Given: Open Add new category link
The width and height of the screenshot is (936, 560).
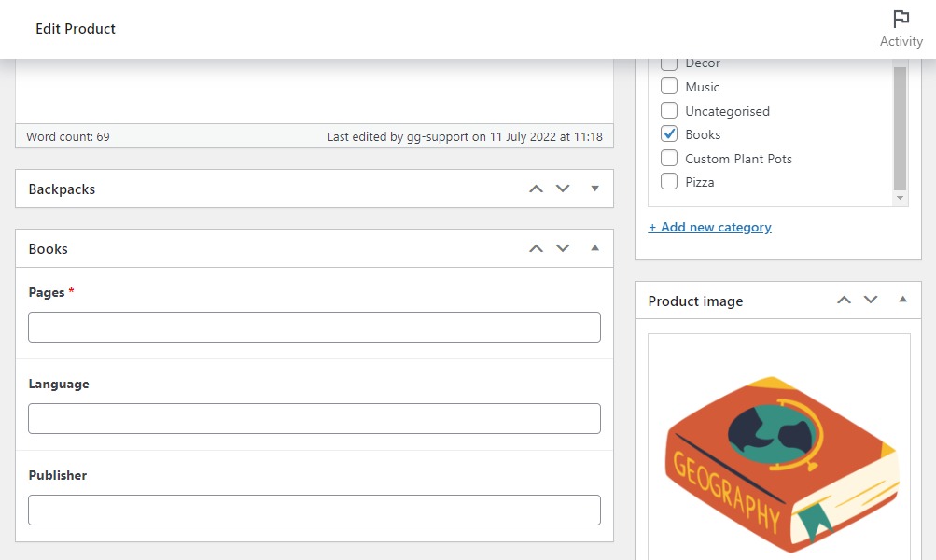Looking at the screenshot, I should point(710,227).
